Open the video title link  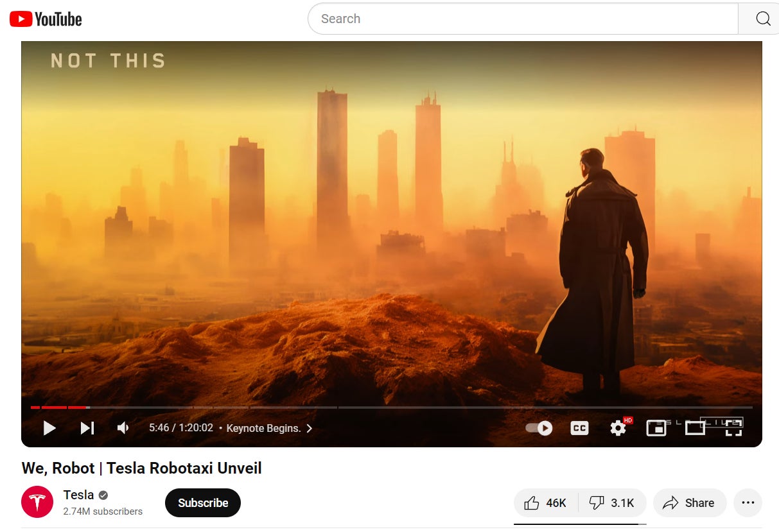coord(141,468)
